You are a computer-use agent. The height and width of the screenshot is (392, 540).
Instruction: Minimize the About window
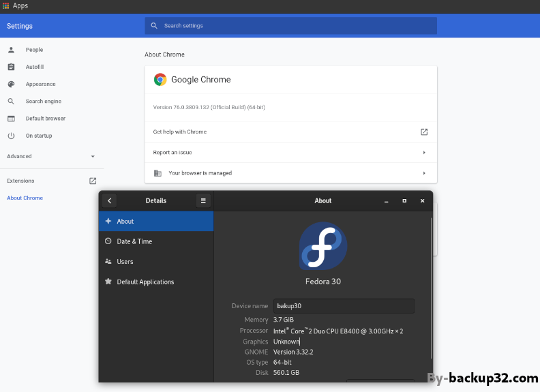pyautogui.click(x=387, y=201)
